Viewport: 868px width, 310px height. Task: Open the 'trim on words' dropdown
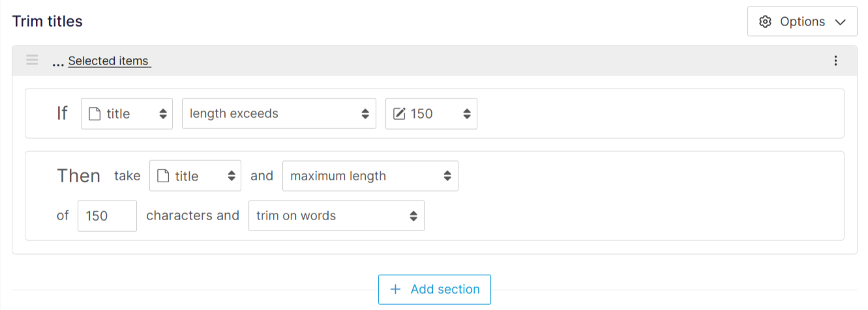(x=336, y=216)
